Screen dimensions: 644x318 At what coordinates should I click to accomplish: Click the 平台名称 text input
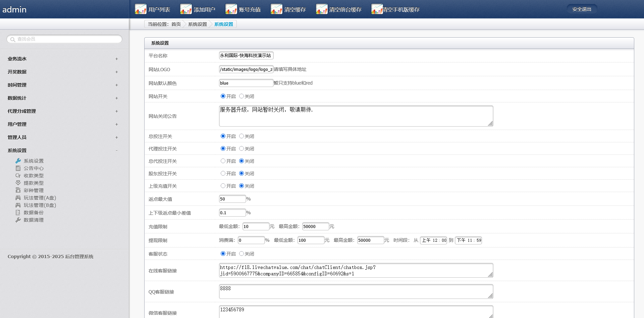(246, 55)
